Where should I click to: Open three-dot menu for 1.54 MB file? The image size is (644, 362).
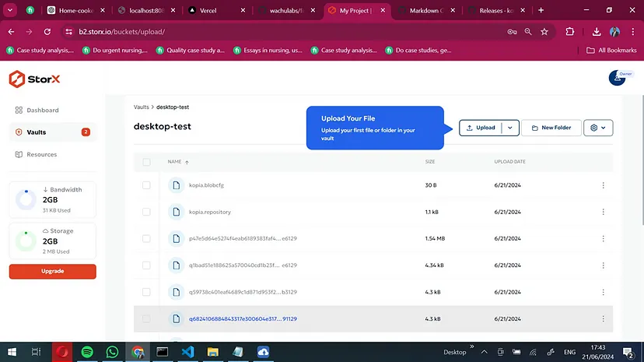coord(603,238)
